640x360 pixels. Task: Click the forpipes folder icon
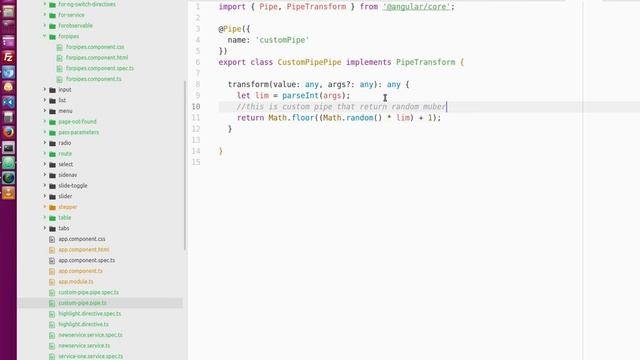coord(52,36)
